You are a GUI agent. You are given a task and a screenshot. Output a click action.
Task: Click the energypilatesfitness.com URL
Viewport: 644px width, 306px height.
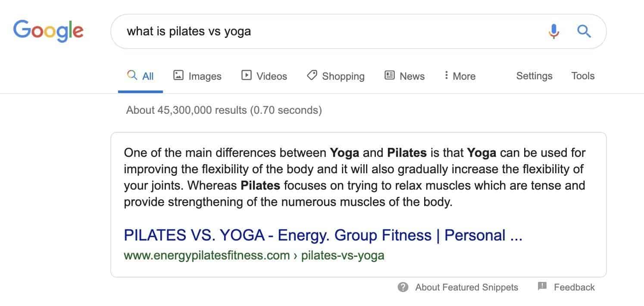[206, 255]
